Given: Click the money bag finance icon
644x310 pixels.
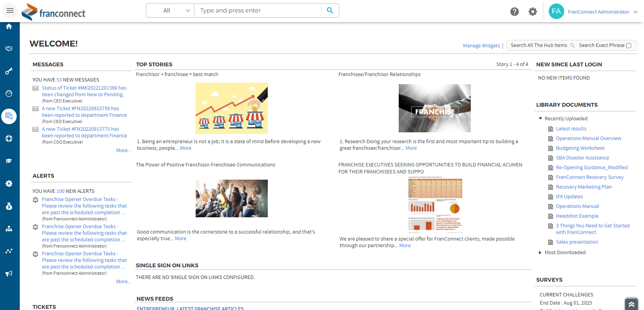Looking at the screenshot, I should click(x=9, y=206).
